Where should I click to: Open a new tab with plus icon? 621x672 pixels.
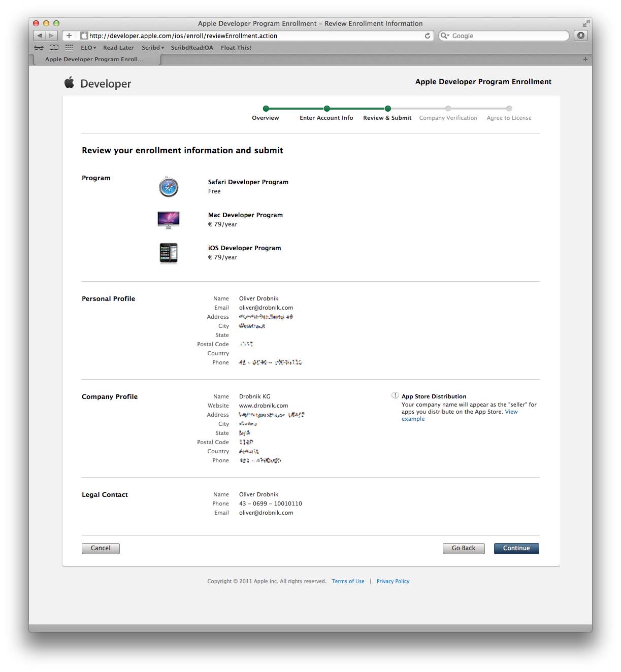[585, 59]
